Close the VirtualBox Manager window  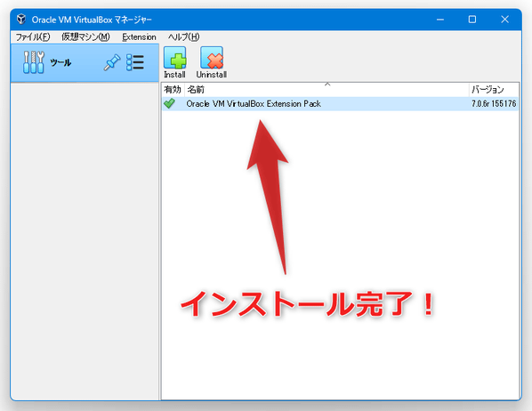504,20
